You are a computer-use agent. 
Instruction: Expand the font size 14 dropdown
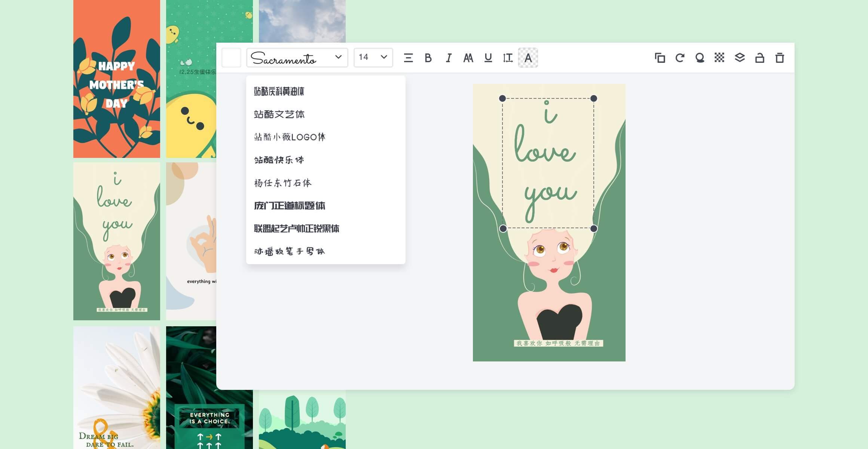click(x=373, y=58)
